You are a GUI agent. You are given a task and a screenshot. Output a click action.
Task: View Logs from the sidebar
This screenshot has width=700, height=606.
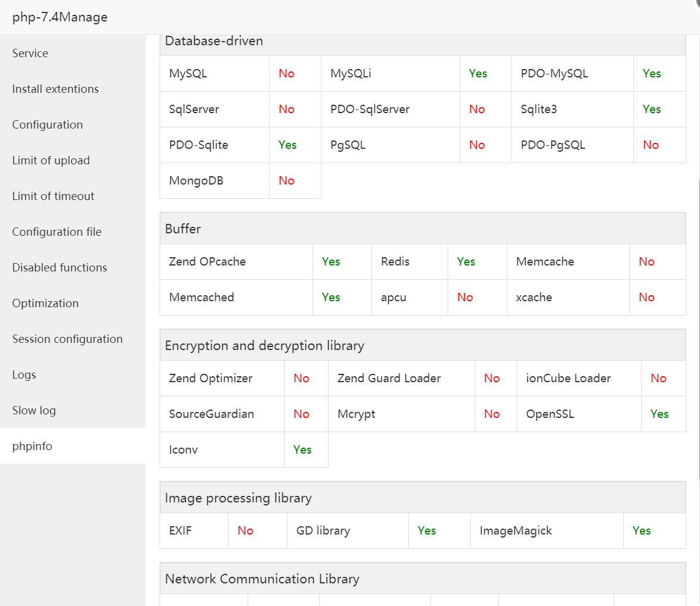(24, 374)
